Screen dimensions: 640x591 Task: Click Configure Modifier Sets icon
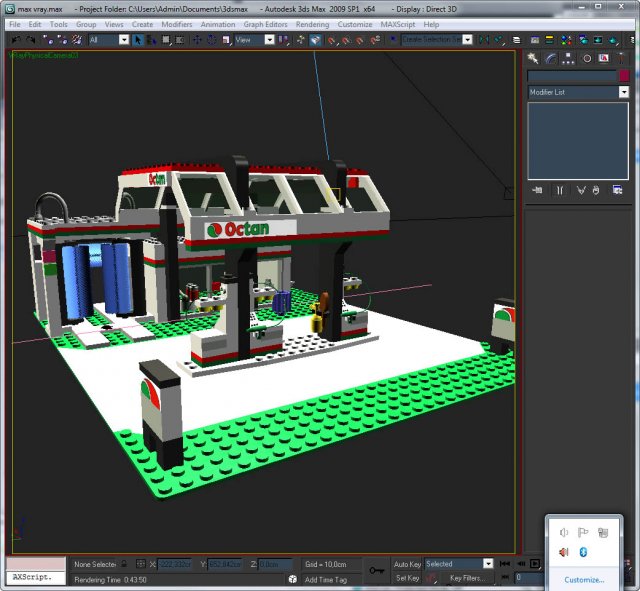click(617, 190)
